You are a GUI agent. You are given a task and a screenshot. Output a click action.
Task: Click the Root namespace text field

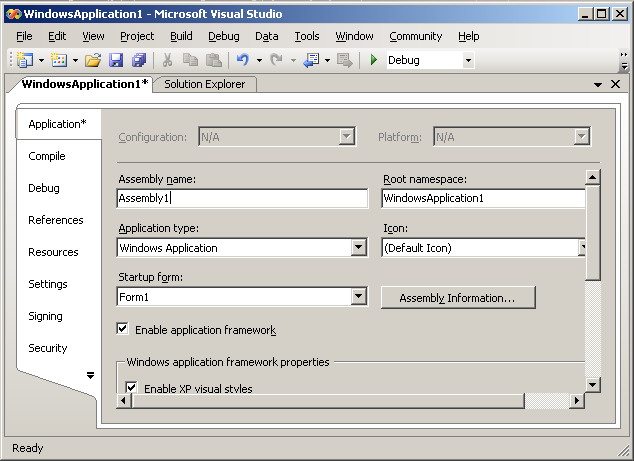tap(484, 198)
